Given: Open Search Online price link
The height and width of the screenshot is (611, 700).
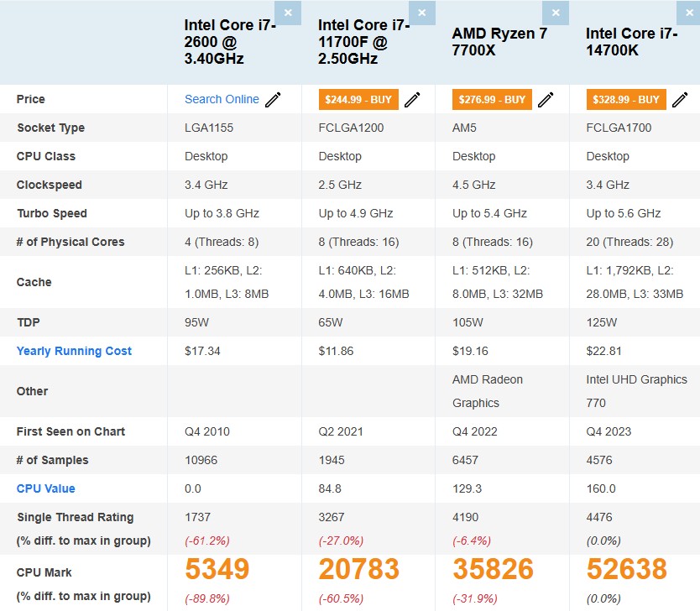Looking at the screenshot, I should click(x=222, y=99).
